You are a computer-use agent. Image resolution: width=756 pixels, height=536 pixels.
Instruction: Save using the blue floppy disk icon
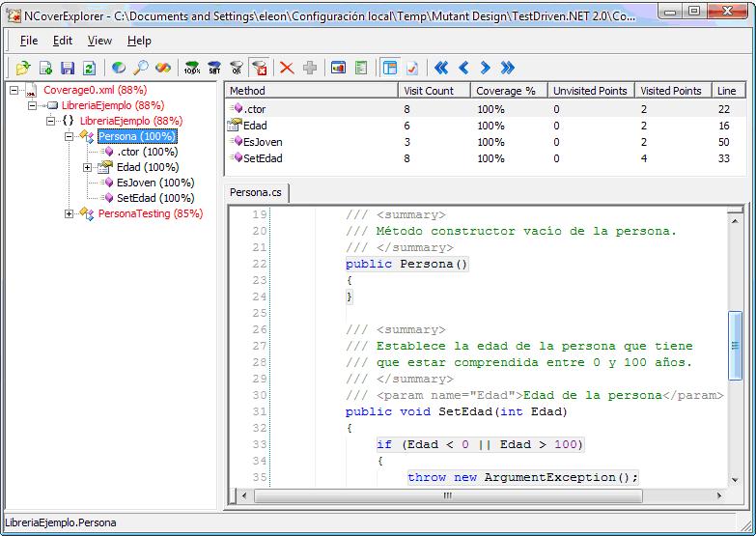point(68,68)
